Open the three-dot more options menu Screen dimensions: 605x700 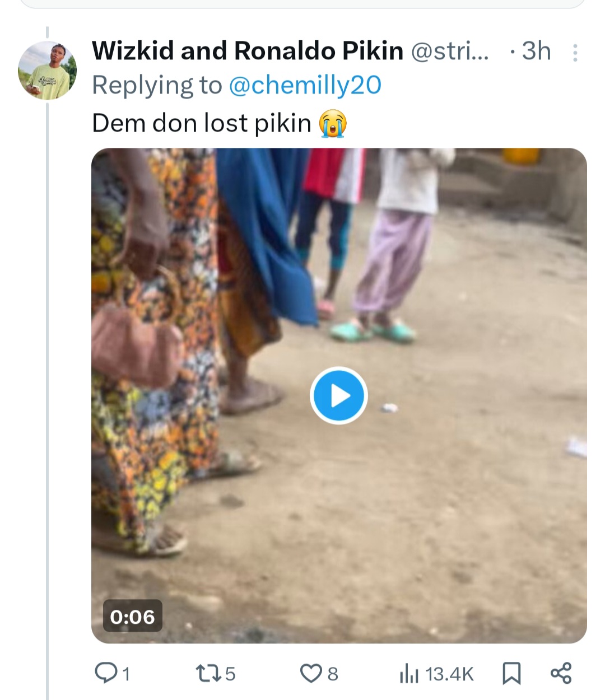click(575, 53)
